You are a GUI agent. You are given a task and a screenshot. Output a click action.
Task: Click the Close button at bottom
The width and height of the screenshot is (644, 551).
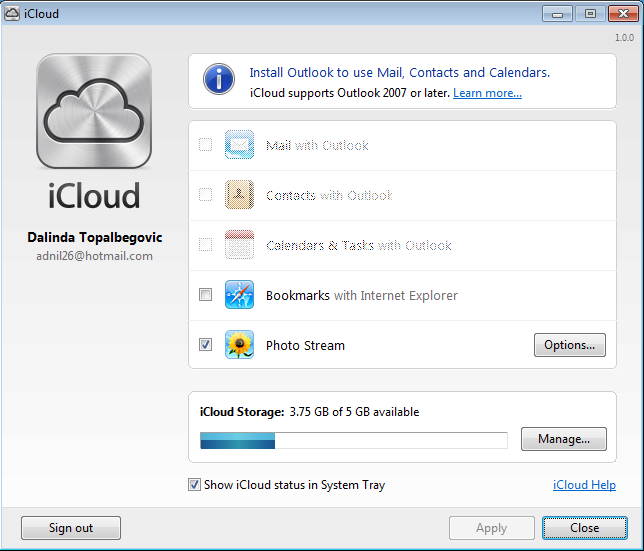(584, 528)
